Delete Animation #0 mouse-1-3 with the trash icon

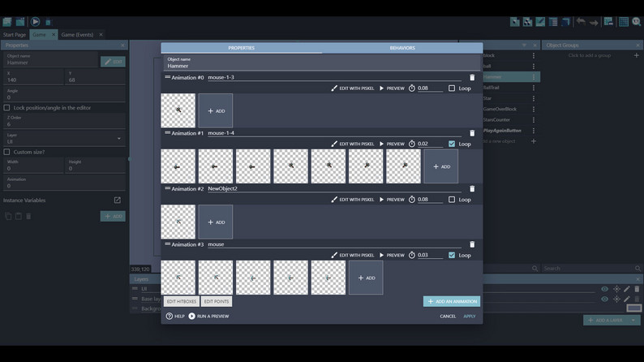point(472,77)
